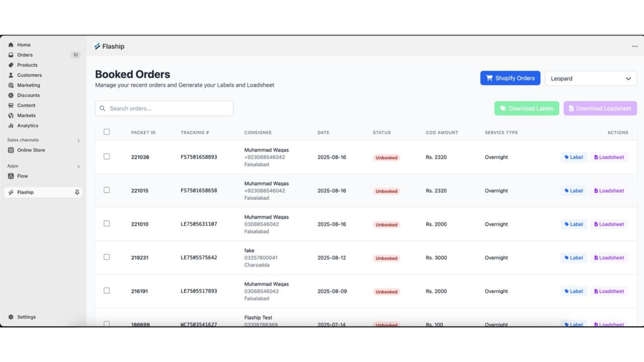Open the Flow app

point(23,176)
